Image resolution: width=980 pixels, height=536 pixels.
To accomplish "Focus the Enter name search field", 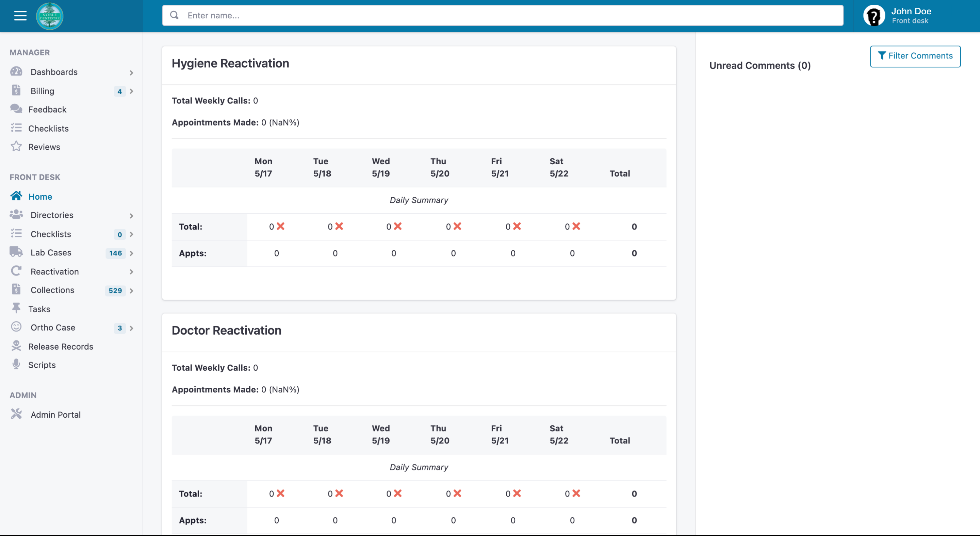I will click(x=503, y=15).
